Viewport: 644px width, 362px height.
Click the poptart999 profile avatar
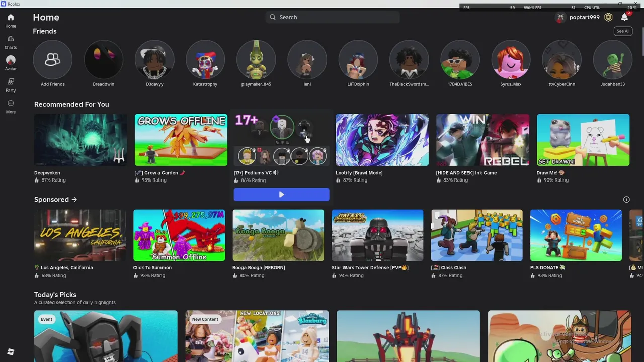560,17
